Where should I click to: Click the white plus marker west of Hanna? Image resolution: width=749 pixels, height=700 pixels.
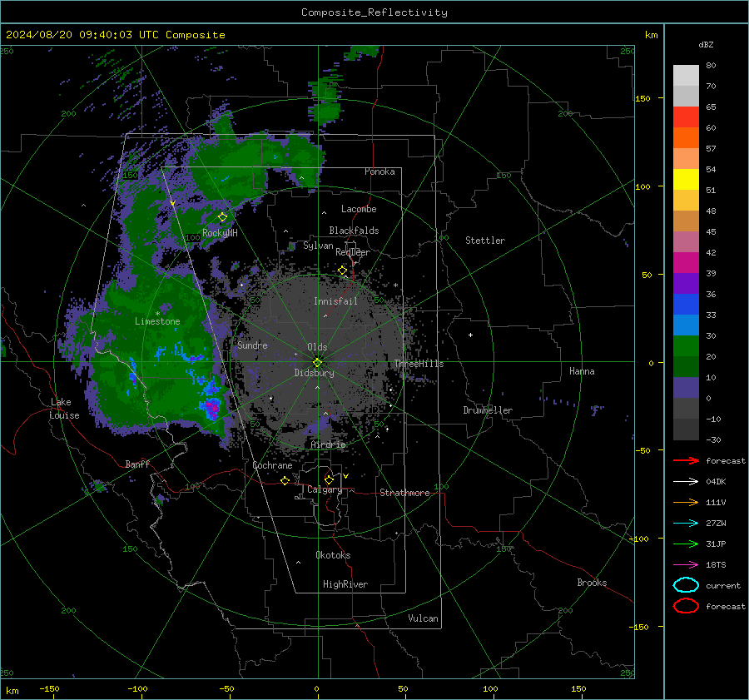(x=470, y=335)
